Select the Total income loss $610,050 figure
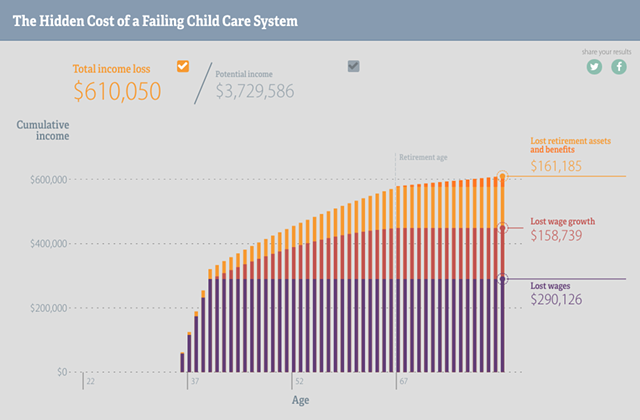 click(117, 91)
